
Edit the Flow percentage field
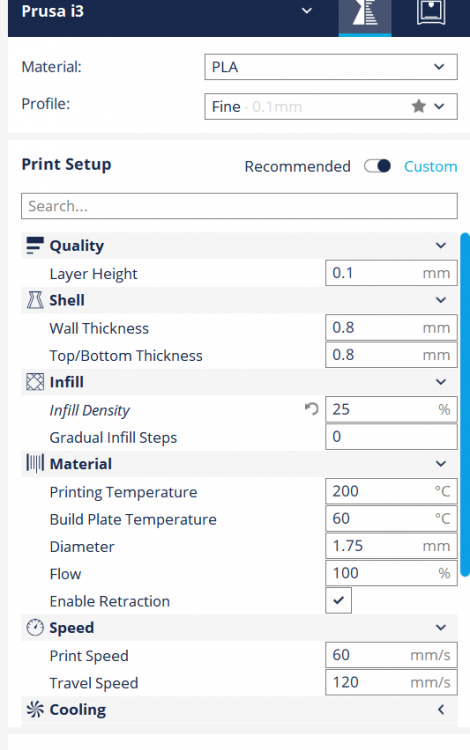pyautogui.click(x=391, y=573)
